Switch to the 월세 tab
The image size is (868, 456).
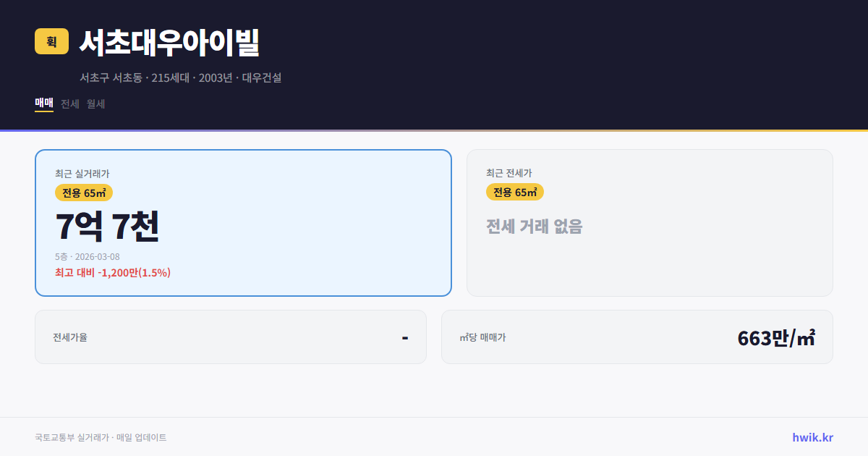(95, 104)
